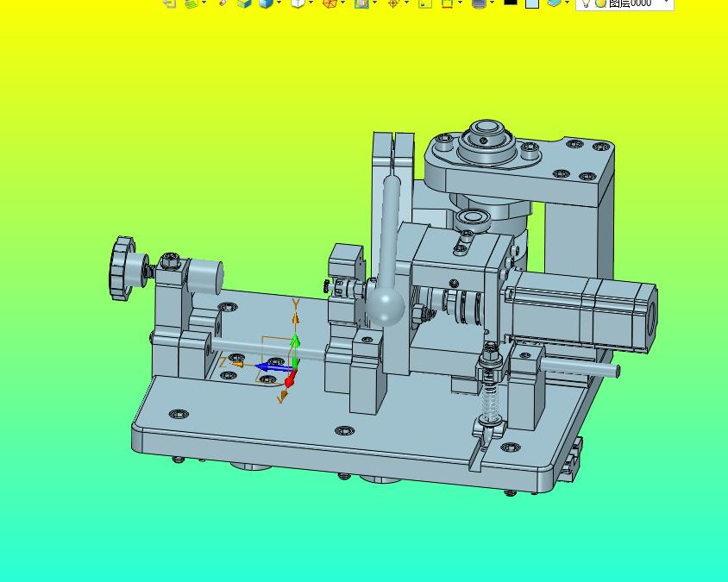Click the yellow sheet toolbar icon
The image size is (728, 582).
(425, 3)
